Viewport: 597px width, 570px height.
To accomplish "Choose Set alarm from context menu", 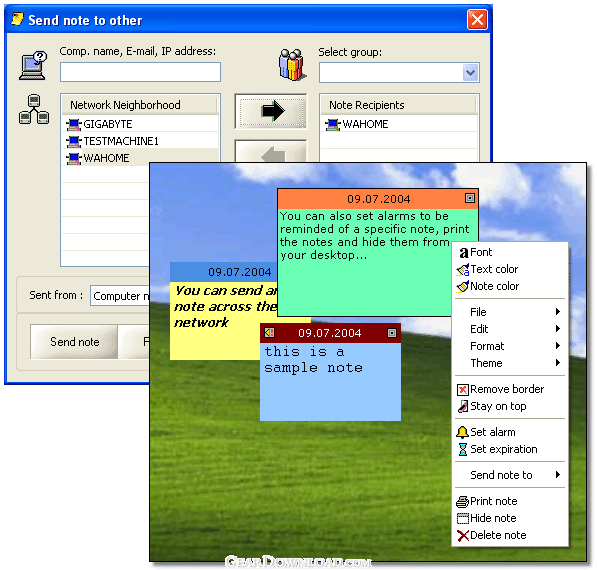I will pyautogui.click(x=510, y=432).
